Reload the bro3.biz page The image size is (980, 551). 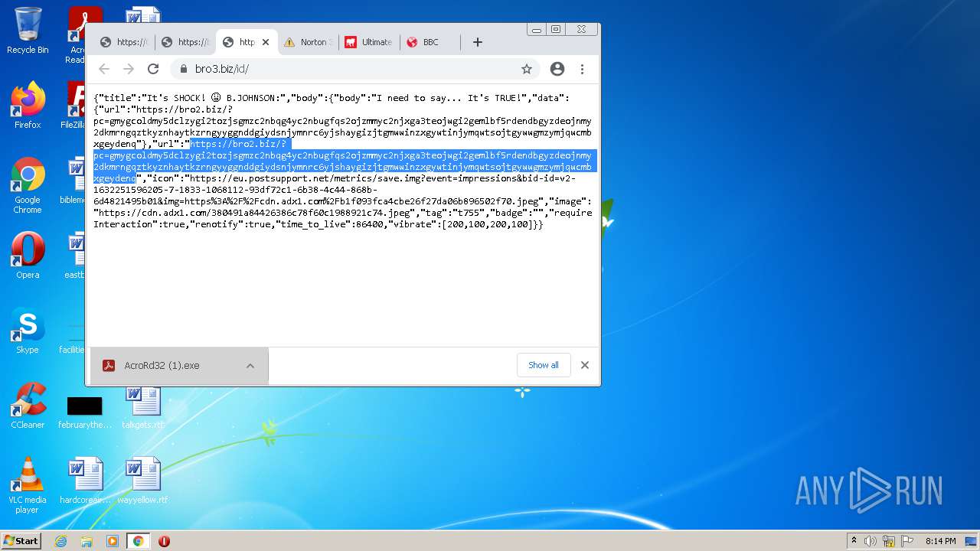pos(153,69)
